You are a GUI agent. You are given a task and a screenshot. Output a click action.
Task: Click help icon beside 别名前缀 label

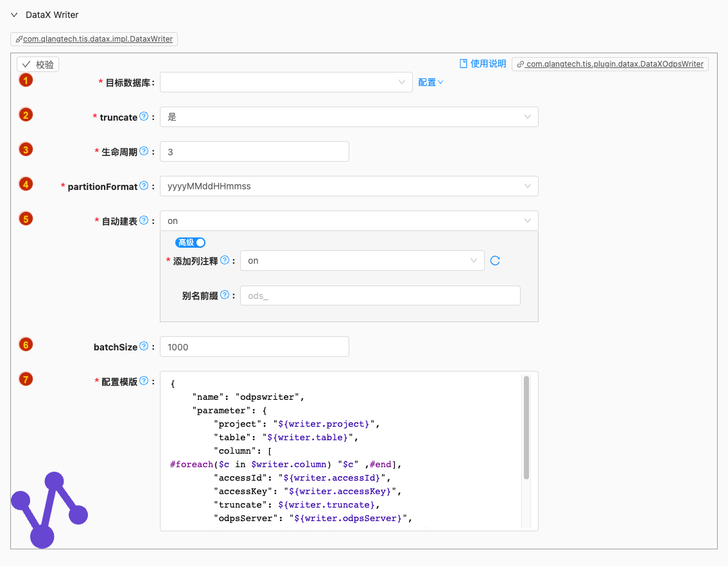coord(225,295)
